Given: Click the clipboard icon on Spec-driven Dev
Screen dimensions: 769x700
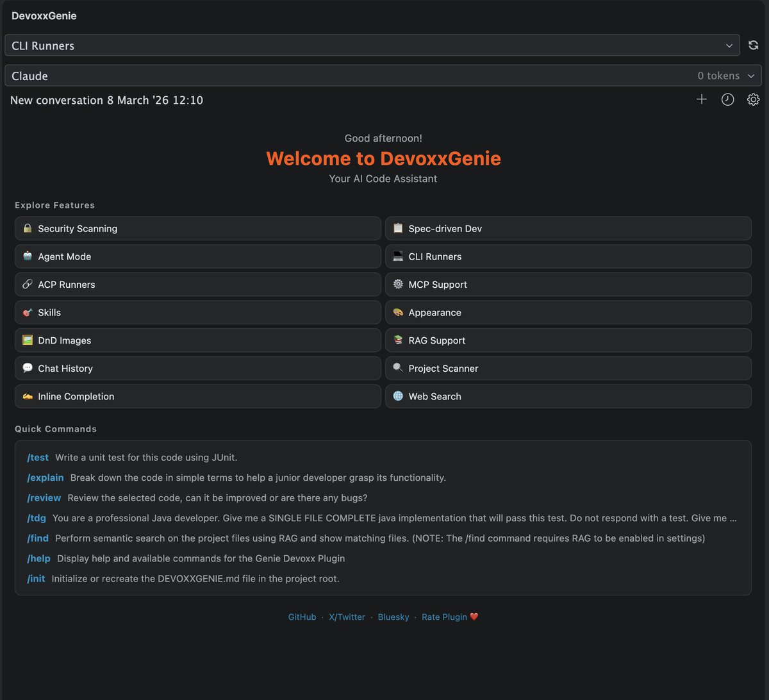Looking at the screenshot, I should 398,228.
